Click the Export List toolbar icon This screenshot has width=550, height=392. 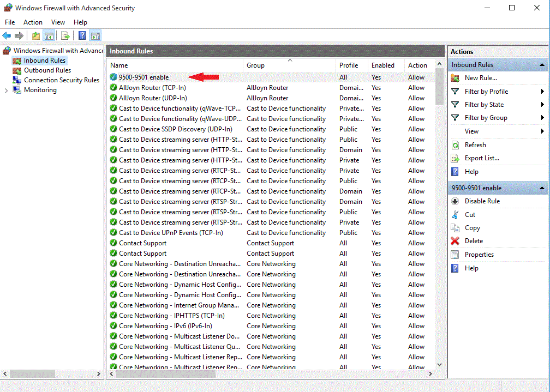point(65,36)
